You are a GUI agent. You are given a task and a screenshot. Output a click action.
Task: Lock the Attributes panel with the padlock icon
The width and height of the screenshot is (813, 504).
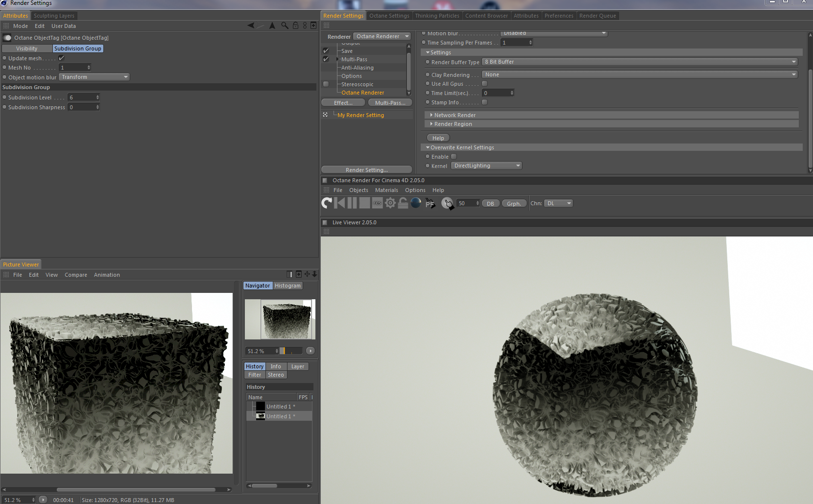tap(295, 25)
